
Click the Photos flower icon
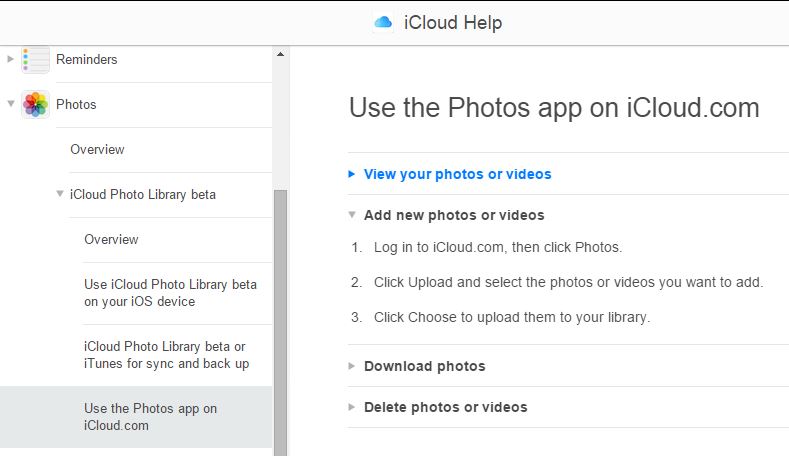pos(36,104)
